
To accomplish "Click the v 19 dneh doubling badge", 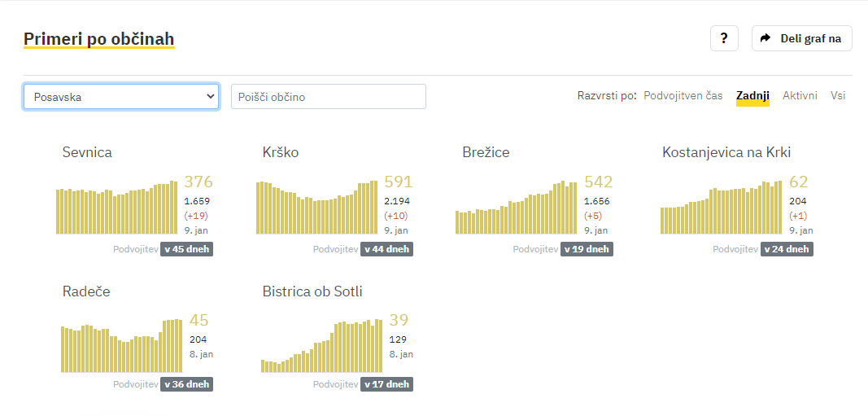I will [587, 249].
